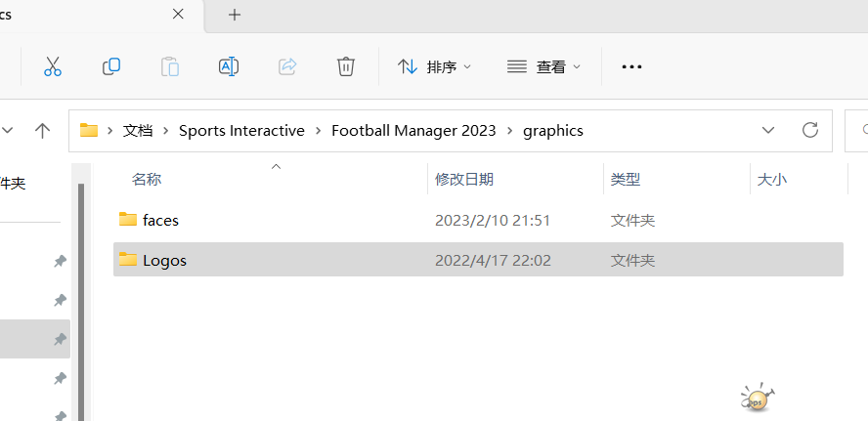Sort by 名称 column header

147,180
